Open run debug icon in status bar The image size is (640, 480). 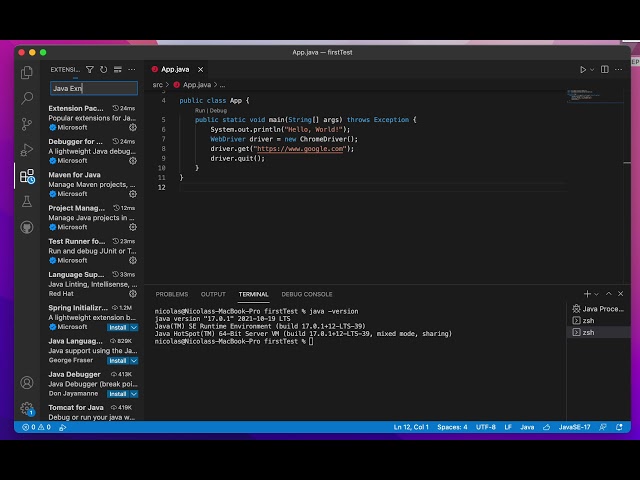(63, 427)
